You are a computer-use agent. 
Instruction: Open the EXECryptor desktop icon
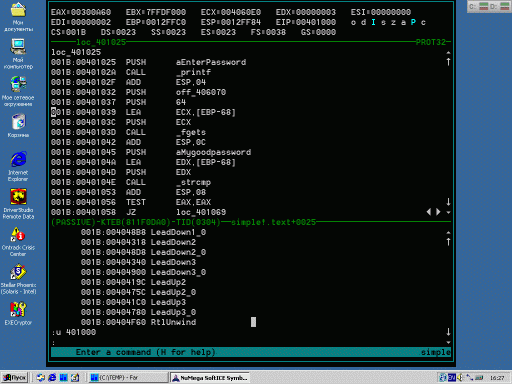click(x=18, y=313)
